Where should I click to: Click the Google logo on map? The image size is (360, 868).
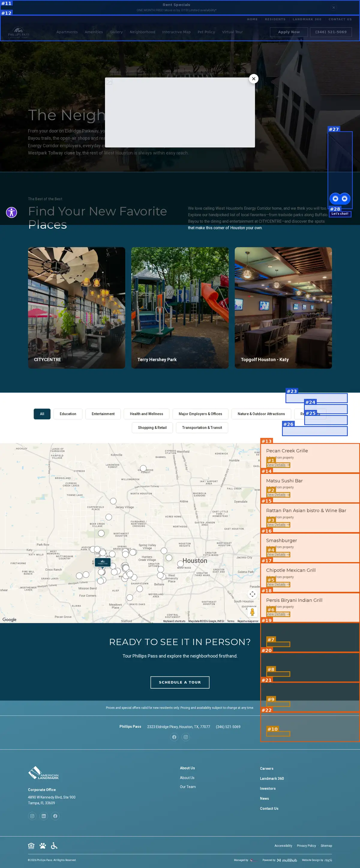[9, 619]
